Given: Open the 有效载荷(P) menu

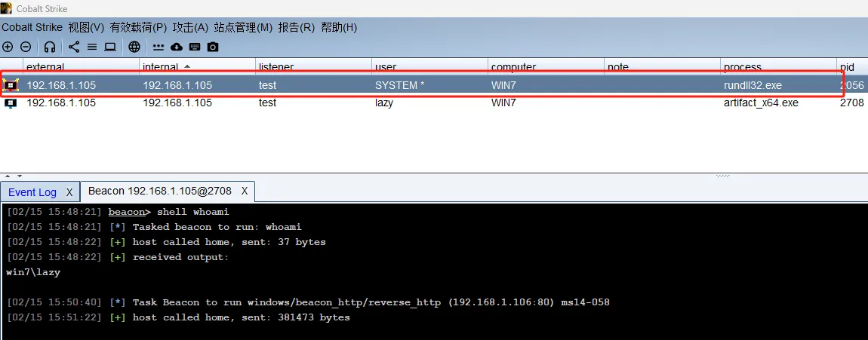Looking at the screenshot, I should tap(138, 27).
